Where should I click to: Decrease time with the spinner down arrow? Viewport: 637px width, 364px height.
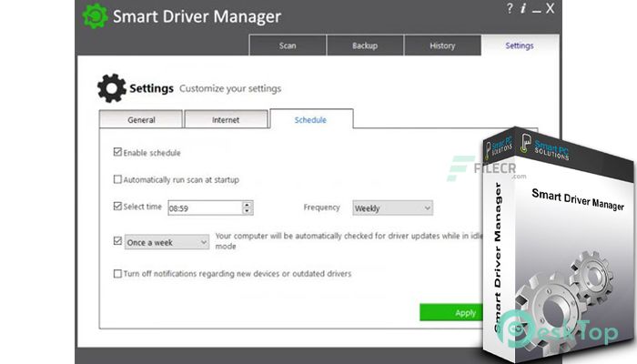248,211
